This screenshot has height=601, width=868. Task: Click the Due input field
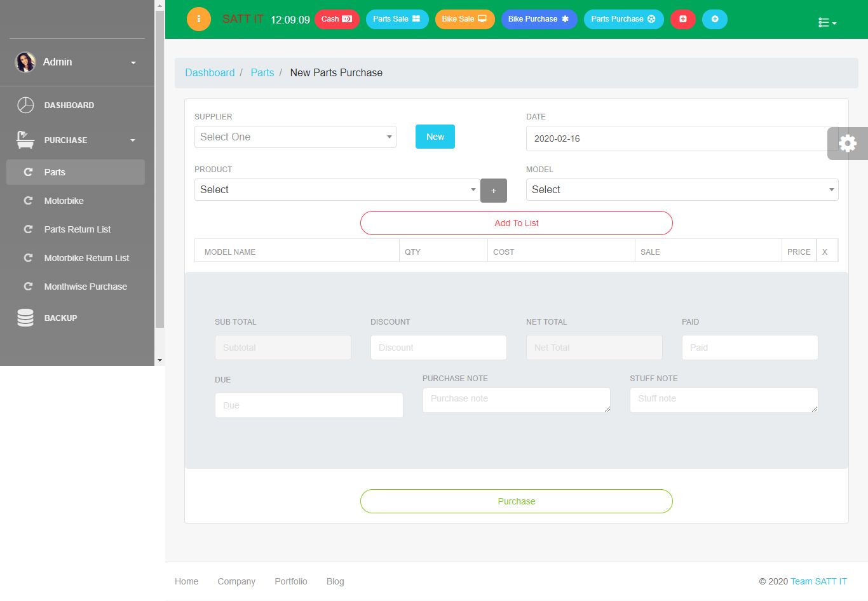[309, 405]
